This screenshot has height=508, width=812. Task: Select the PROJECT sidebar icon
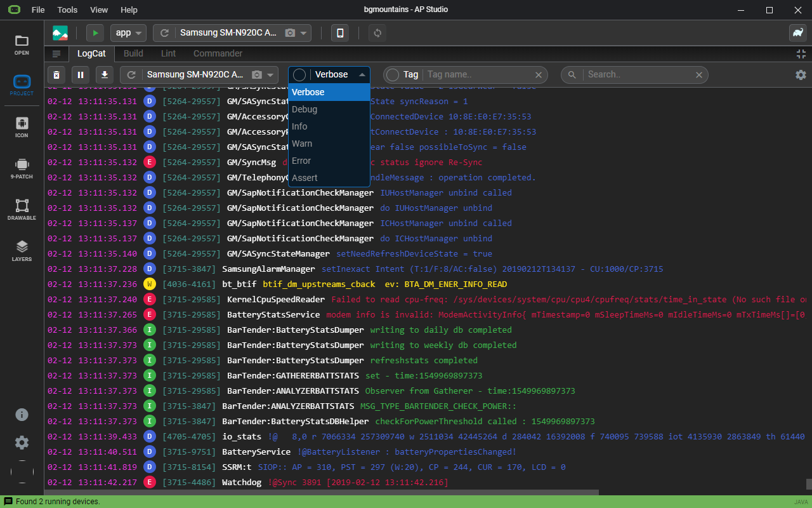(22, 85)
